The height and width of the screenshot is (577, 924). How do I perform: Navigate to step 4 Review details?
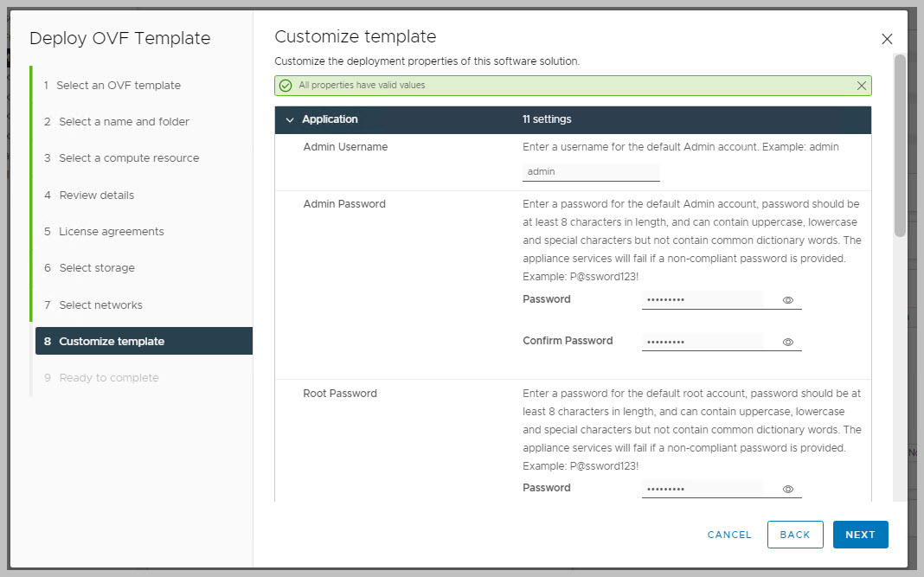tap(96, 196)
